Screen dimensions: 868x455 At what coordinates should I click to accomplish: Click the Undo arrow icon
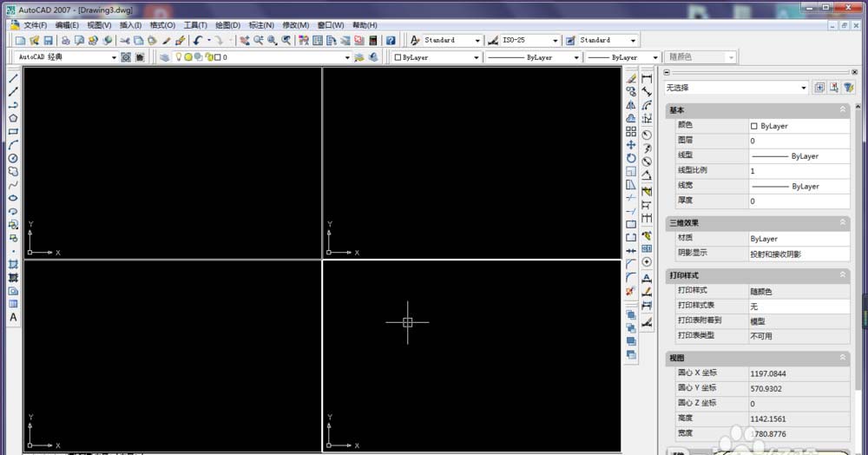199,41
